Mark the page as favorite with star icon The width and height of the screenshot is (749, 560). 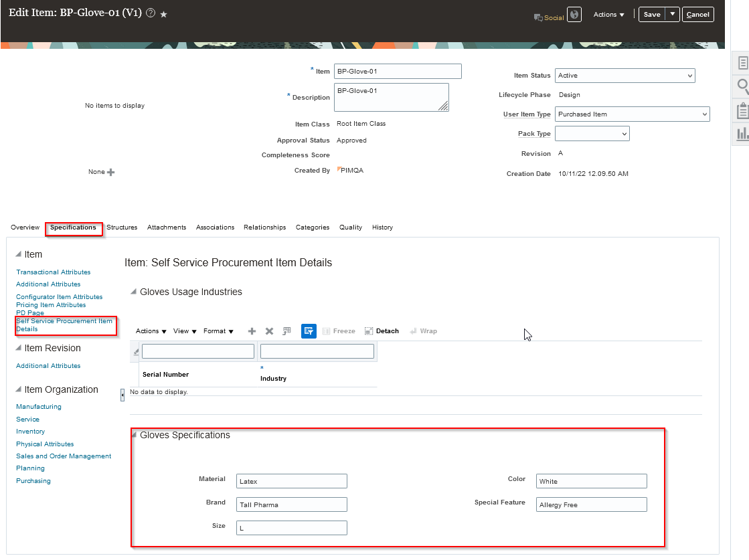tap(163, 14)
